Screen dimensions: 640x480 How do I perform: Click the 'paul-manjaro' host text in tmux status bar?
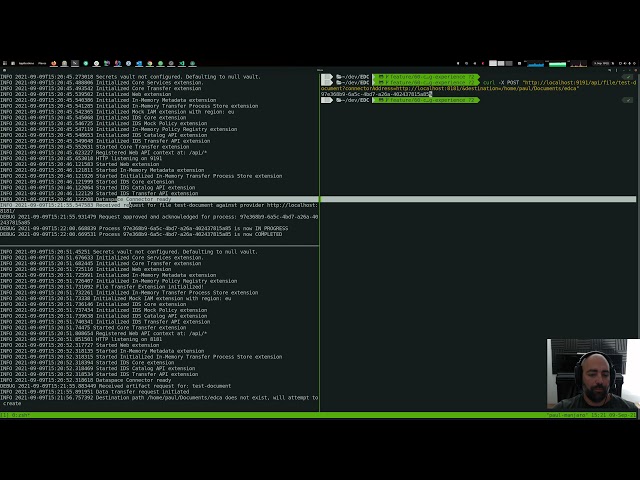click(x=567, y=415)
